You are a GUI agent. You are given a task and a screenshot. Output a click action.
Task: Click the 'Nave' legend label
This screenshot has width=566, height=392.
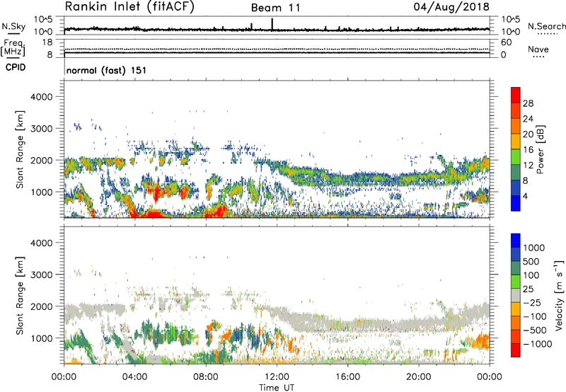538,49
